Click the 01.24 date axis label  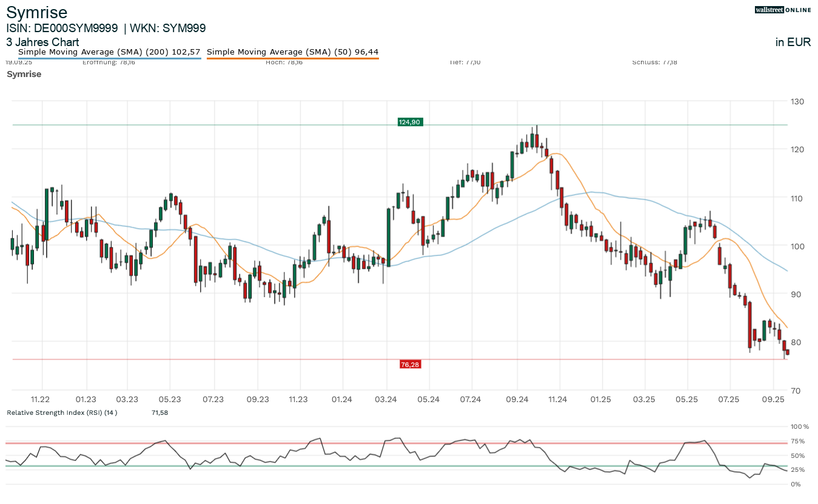342,399
